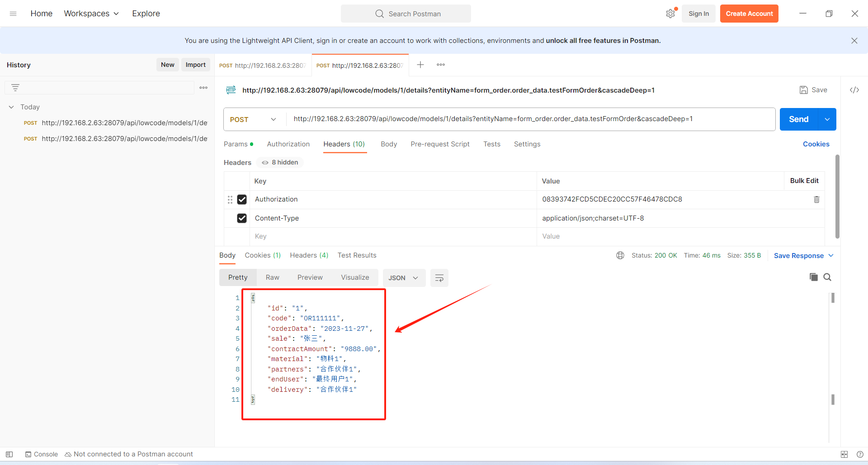Copy response body with copy icon
The image size is (868, 465).
(813, 277)
